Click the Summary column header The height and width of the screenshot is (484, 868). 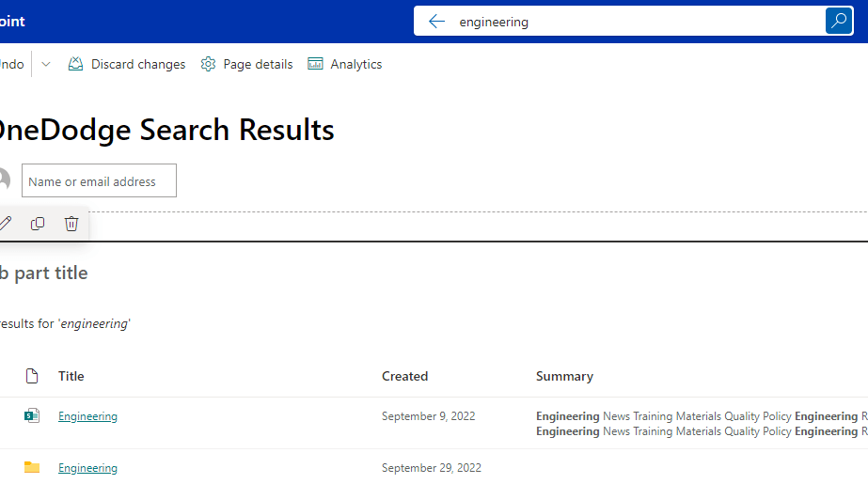pos(564,376)
